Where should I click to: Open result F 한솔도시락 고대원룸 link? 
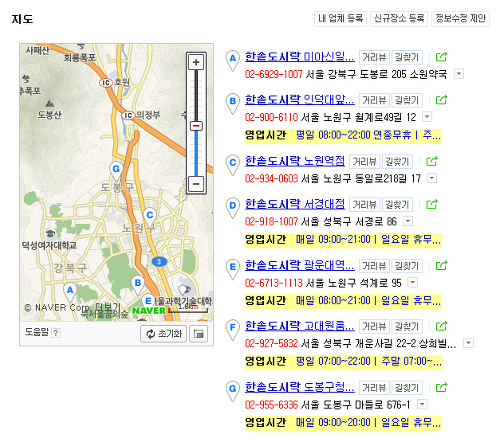click(300, 326)
